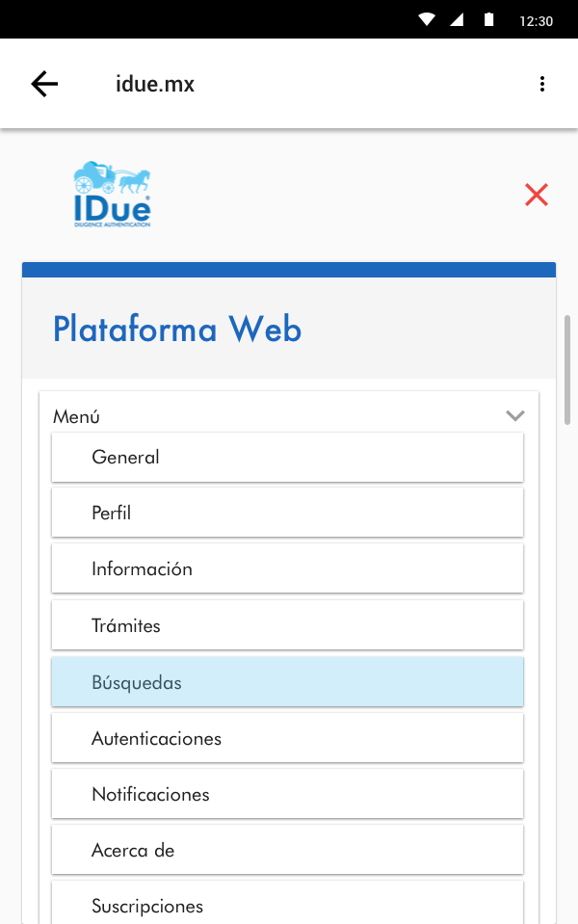
Task: Open Trámites from the menu
Action: [287, 626]
